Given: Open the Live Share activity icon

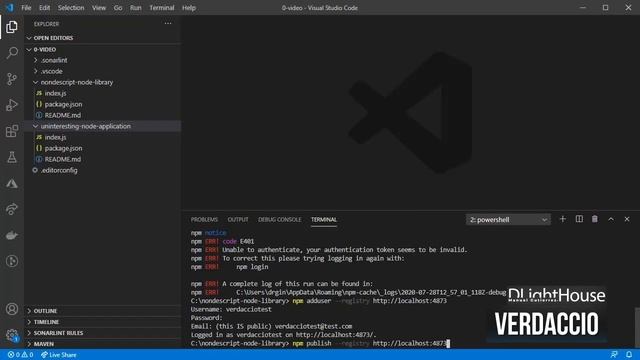Looking at the screenshot, I should [x=12, y=209].
